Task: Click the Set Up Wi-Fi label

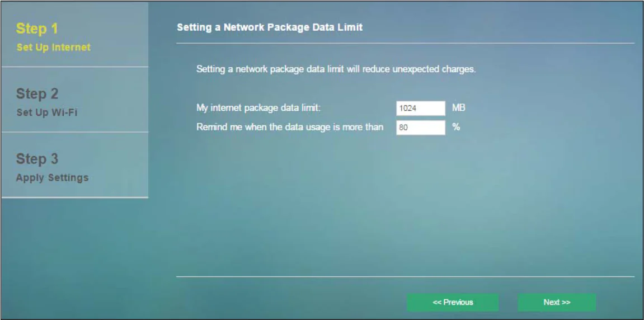Action: [47, 112]
